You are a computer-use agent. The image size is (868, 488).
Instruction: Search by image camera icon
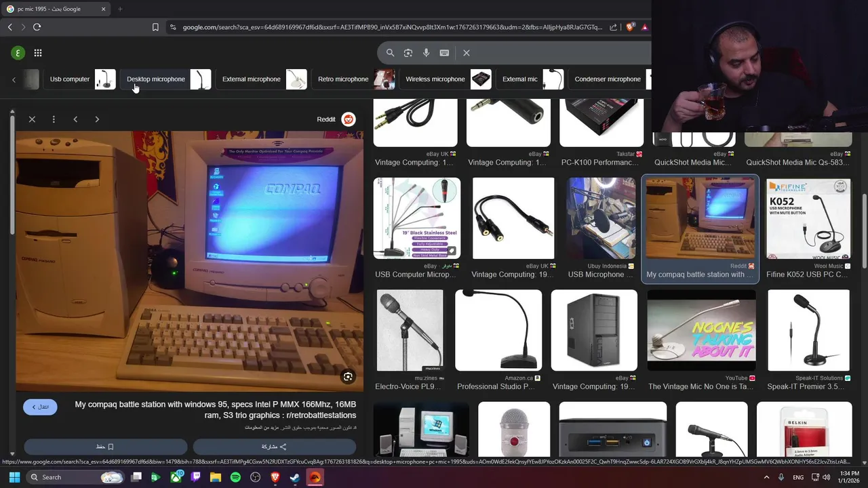408,53
